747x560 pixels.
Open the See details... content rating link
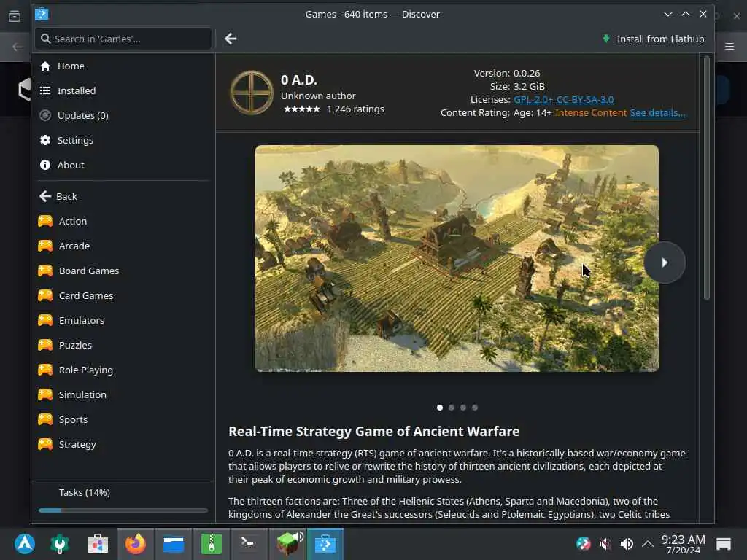[657, 113]
